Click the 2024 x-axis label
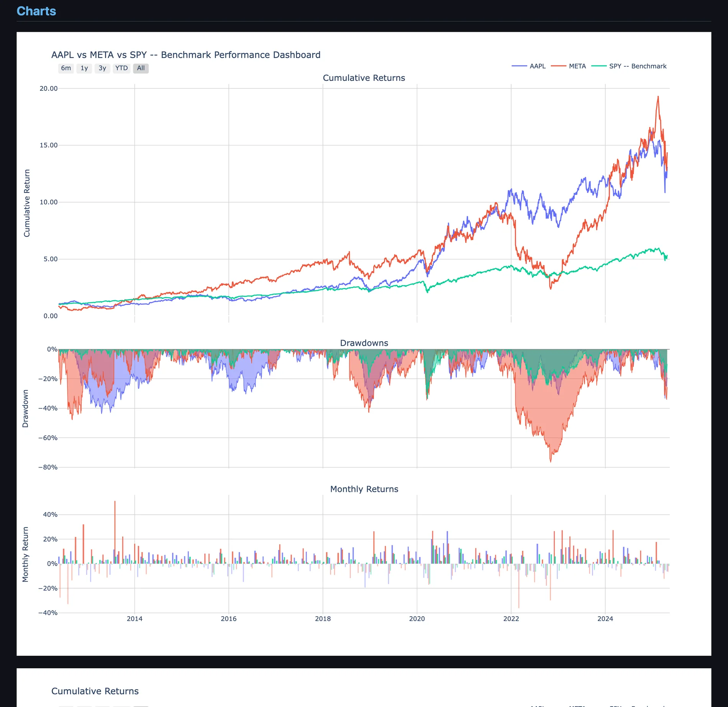The image size is (728, 707). tap(605, 619)
